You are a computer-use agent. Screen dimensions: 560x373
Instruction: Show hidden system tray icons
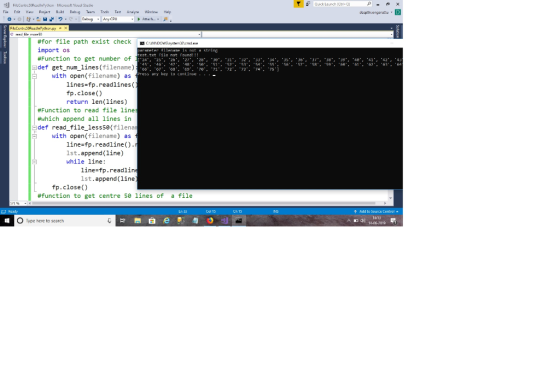[x=349, y=221]
